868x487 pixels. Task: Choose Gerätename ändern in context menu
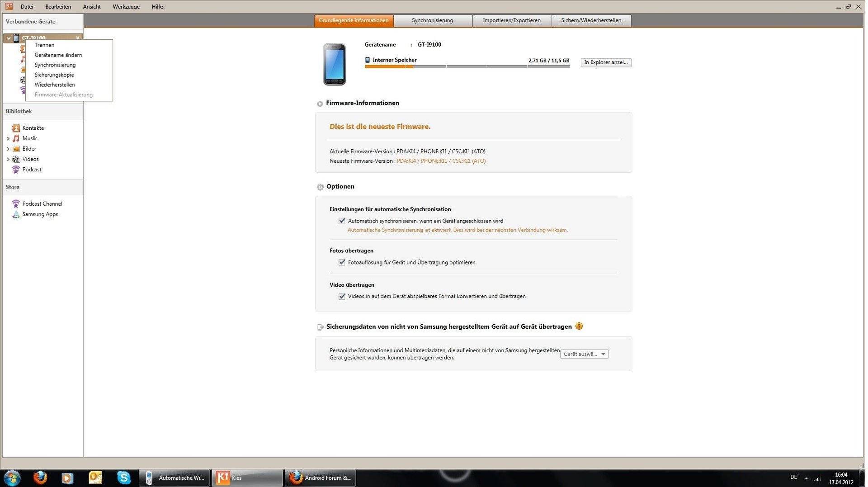click(x=58, y=55)
